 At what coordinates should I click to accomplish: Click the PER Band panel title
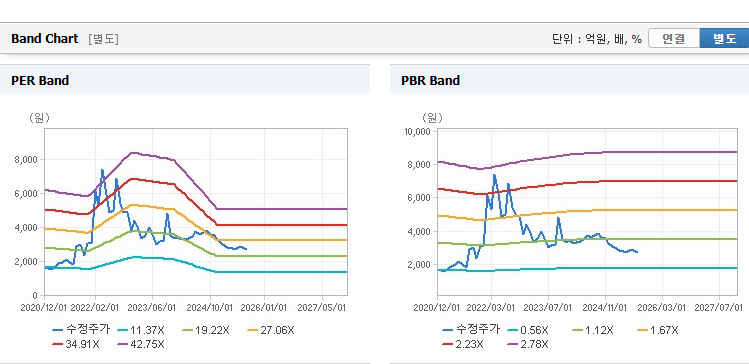tap(40, 81)
